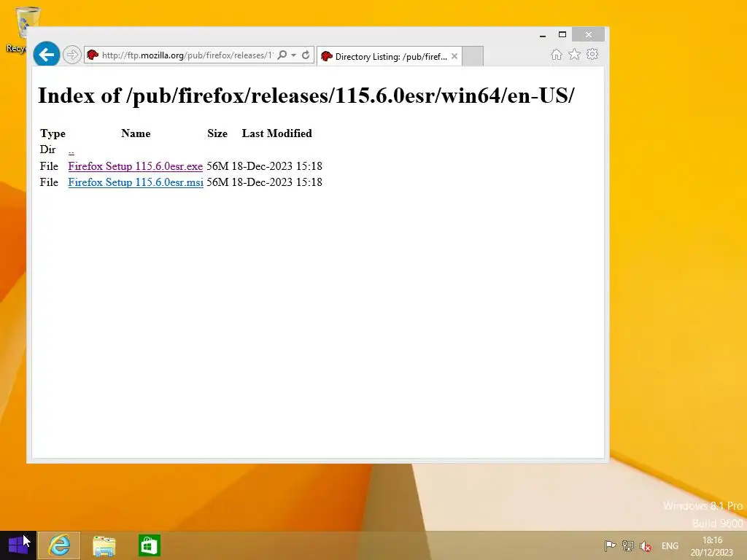The width and height of the screenshot is (747, 560).
Task: Click the Home icon in Internet Explorer
Action: pos(557,55)
